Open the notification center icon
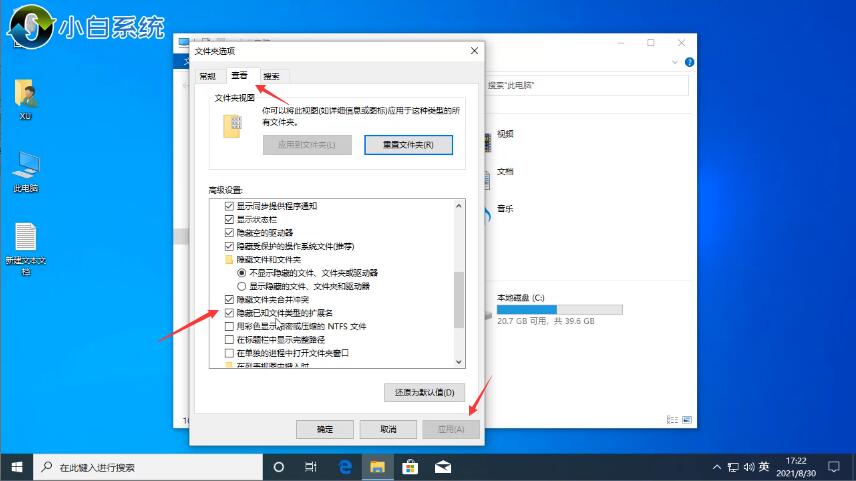 (834, 467)
